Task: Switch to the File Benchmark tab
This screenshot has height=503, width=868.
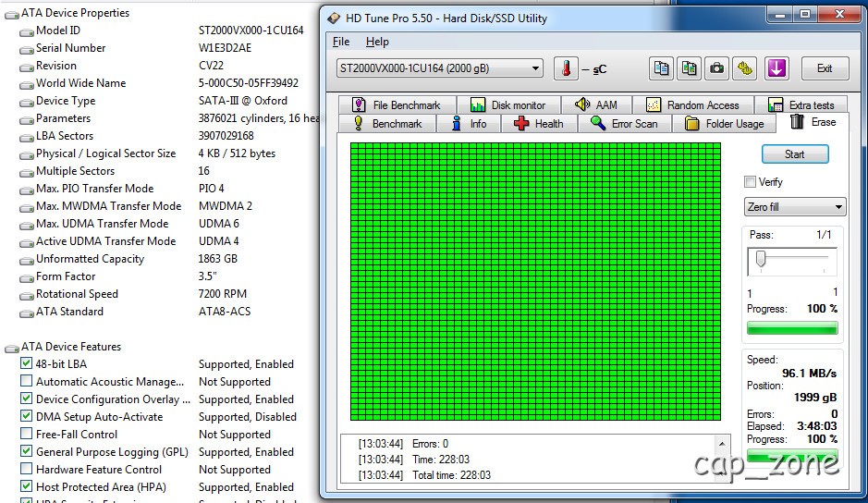Action: click(397, 104)
